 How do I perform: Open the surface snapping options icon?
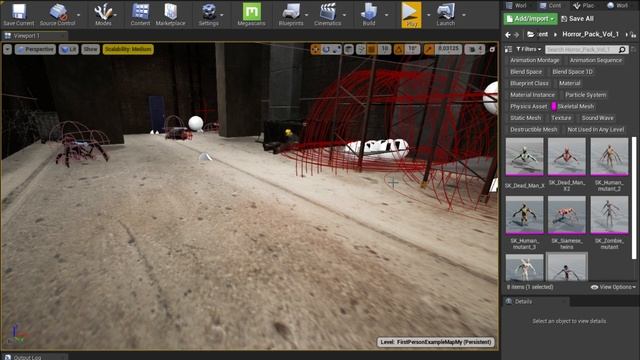click(361, 49)
